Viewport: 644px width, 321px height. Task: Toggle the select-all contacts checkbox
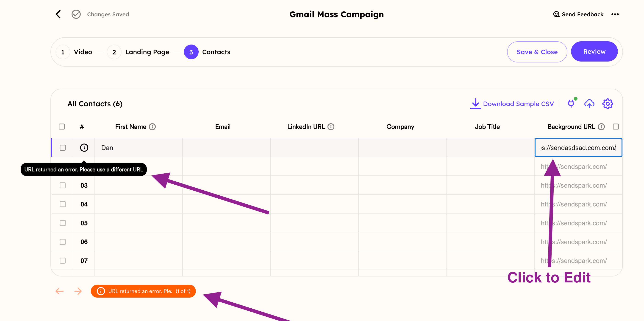click(62, 127)
